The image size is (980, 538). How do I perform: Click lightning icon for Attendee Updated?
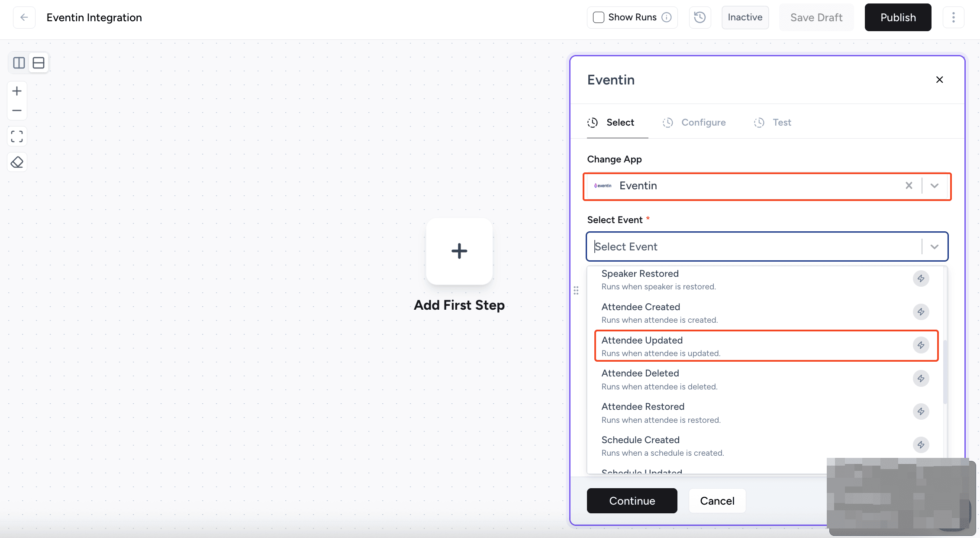[921, 345]
